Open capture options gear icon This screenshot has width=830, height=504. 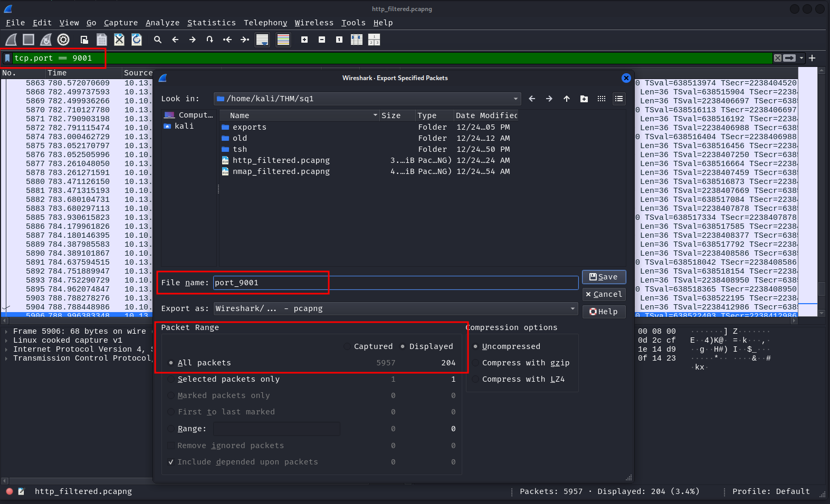click(x=63, y=40)
